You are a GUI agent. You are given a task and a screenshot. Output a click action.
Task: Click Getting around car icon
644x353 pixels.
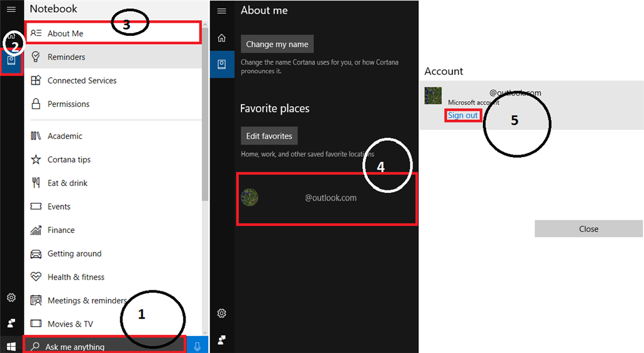point(36,254)
